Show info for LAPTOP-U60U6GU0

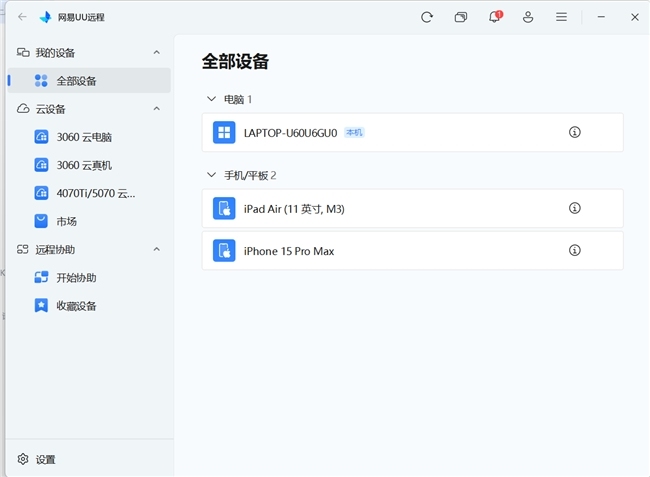click(575, 132)
